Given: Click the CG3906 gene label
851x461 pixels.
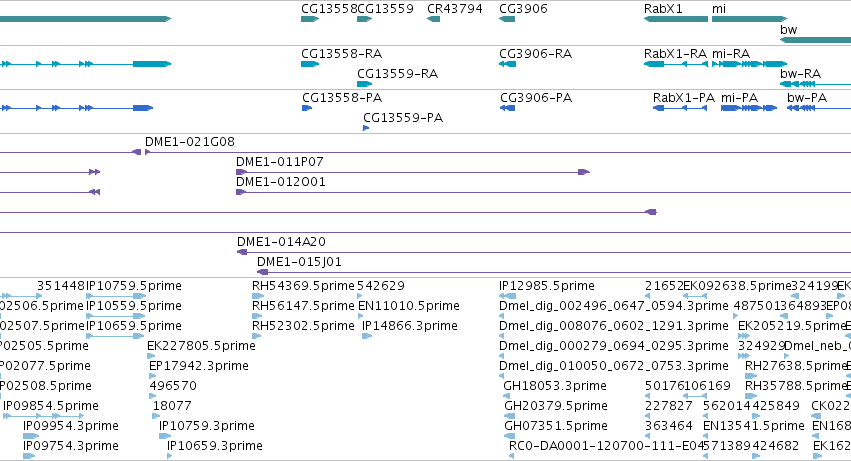Looking at the screenshot, I should coord(523,9).
